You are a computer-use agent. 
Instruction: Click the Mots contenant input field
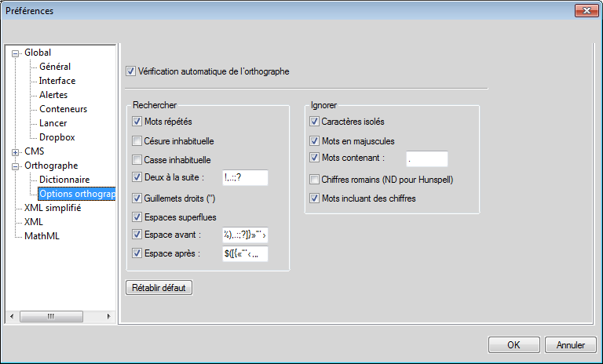pos(426,160)
